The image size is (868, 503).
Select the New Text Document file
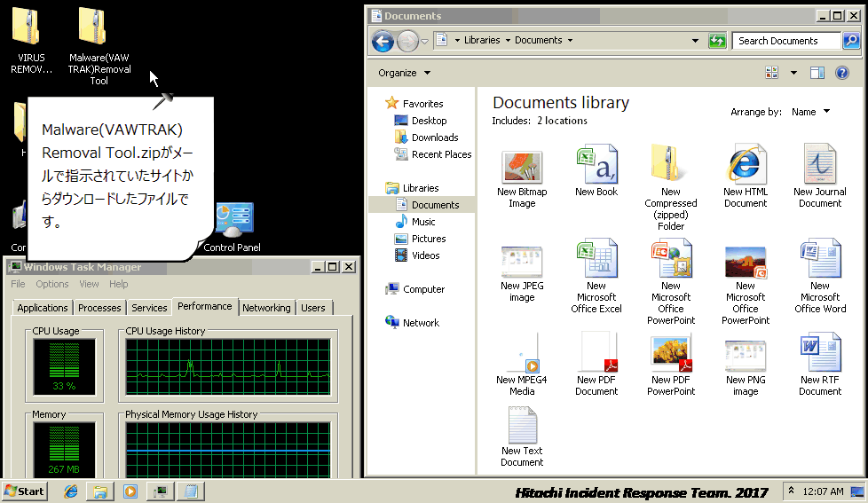(522, 436)
